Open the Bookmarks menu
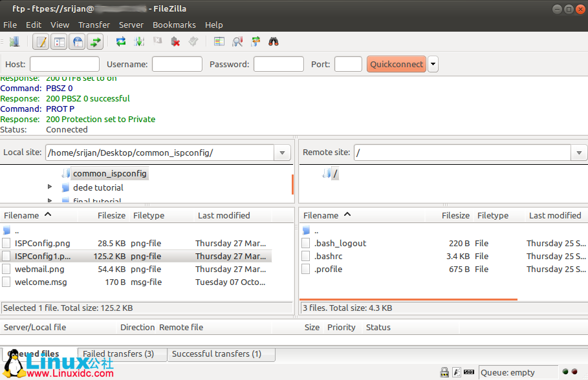Image resolution: width=588 pixels, height=380 pixels. point(174,25)
